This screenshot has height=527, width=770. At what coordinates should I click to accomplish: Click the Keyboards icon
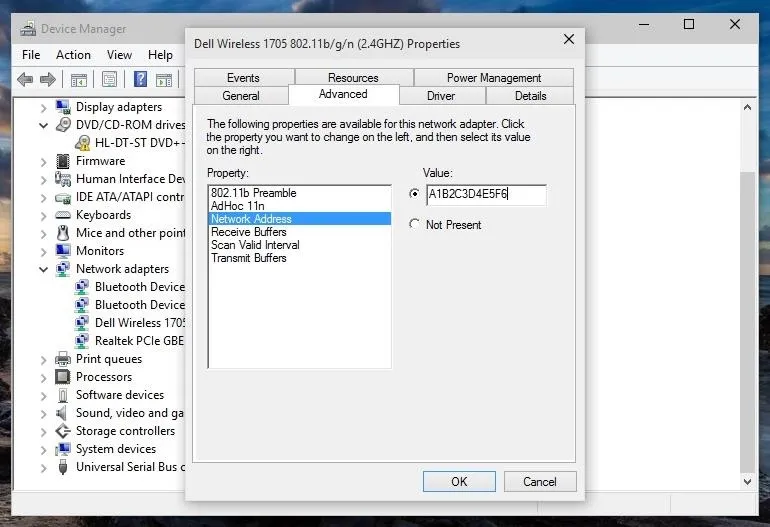[63, 215]
